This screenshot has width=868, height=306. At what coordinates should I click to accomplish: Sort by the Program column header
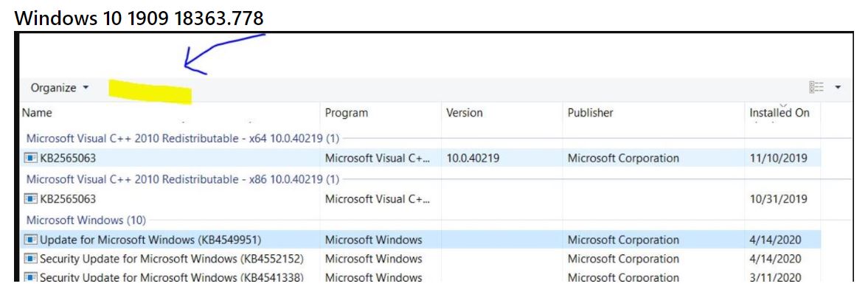(347, 113)
